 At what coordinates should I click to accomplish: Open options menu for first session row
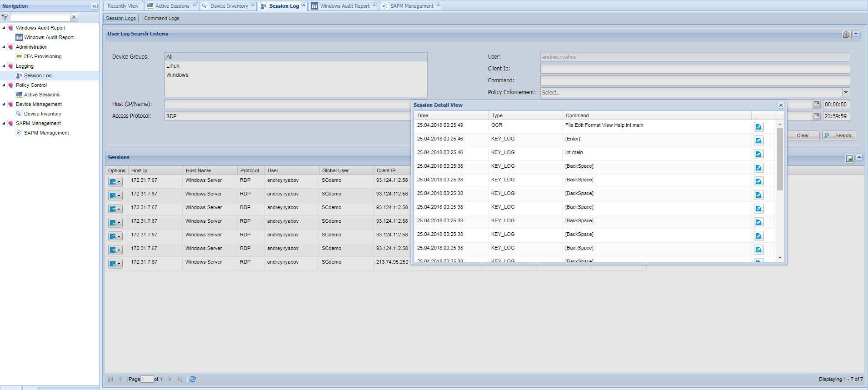[x=115, y=182]
